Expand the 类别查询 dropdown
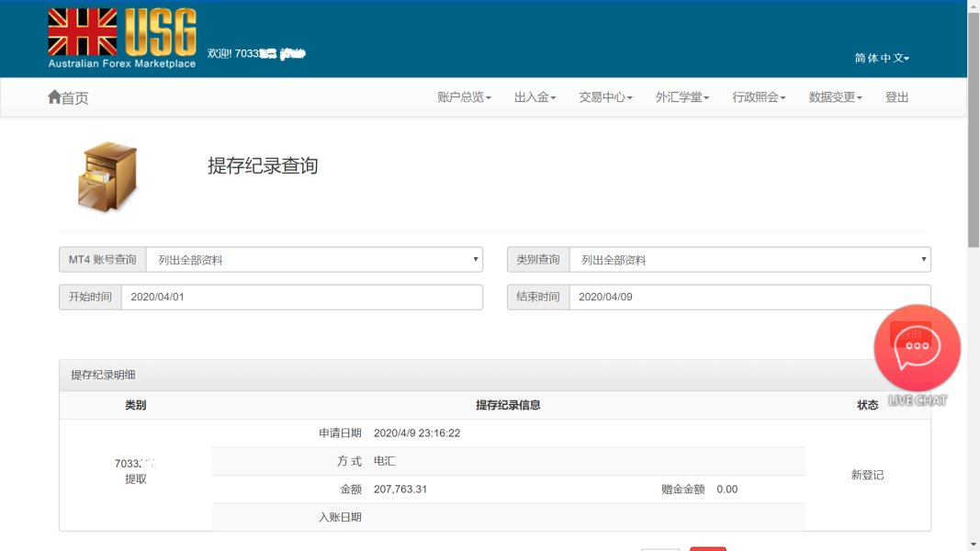 (x=749, y=260)
